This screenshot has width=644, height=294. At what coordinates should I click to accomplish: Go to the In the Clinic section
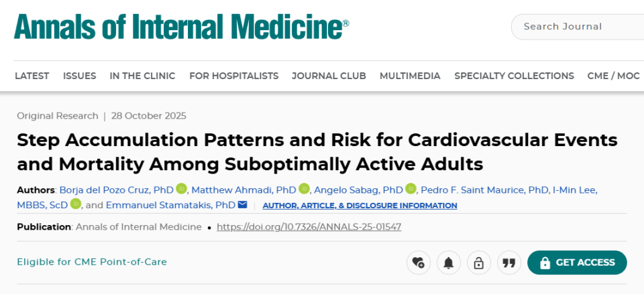142,76
